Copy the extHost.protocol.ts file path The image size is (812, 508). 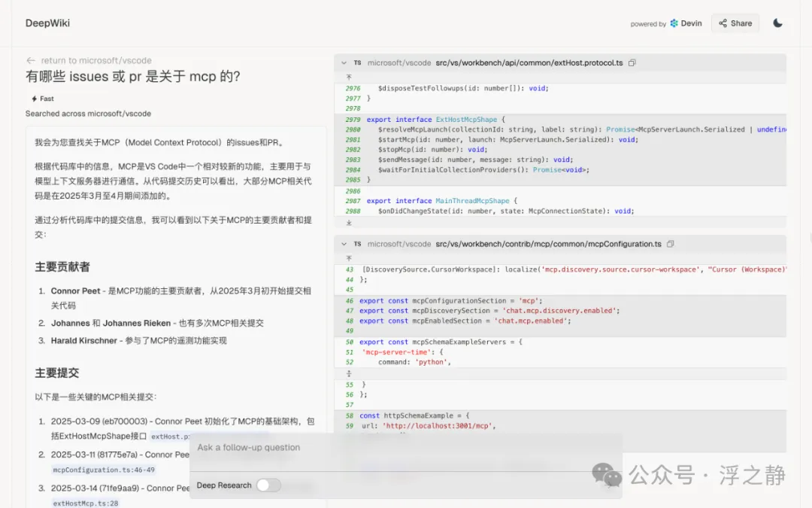coord(632,62)
